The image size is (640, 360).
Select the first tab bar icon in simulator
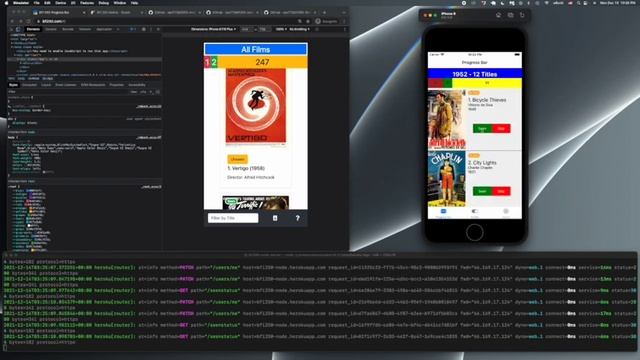443,212
